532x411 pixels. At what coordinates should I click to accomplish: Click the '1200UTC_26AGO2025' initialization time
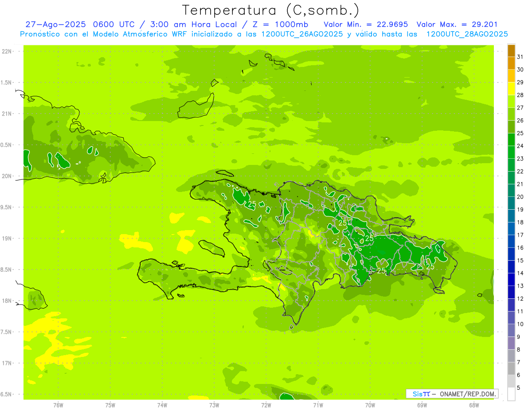coord(302,34)
